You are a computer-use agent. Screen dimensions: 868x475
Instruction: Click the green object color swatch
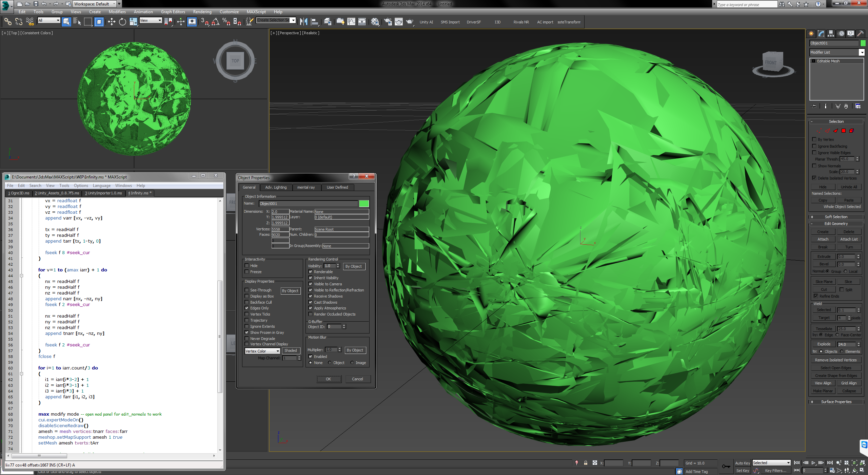(x=364, y=204)
